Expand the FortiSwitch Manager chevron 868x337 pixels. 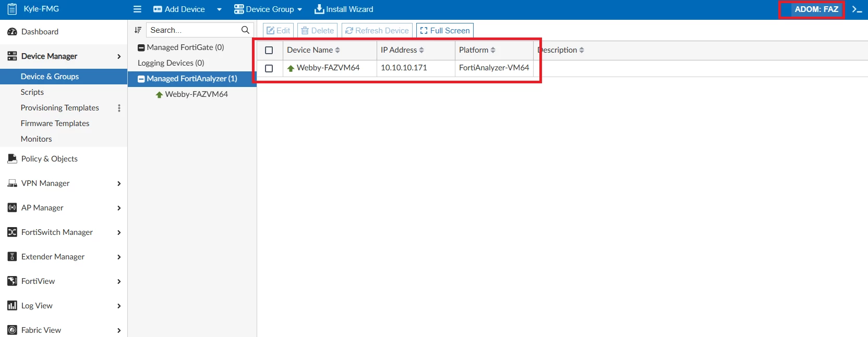pos(119,232)
